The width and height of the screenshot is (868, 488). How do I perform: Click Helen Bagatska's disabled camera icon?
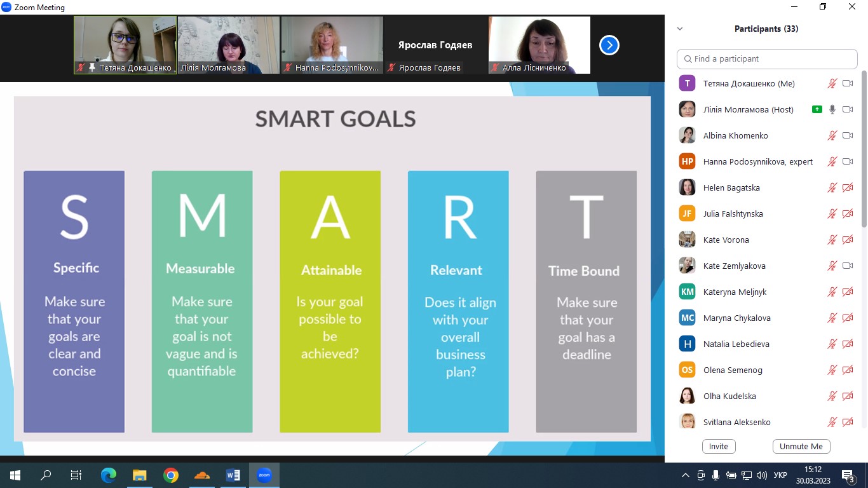(848, 187)
